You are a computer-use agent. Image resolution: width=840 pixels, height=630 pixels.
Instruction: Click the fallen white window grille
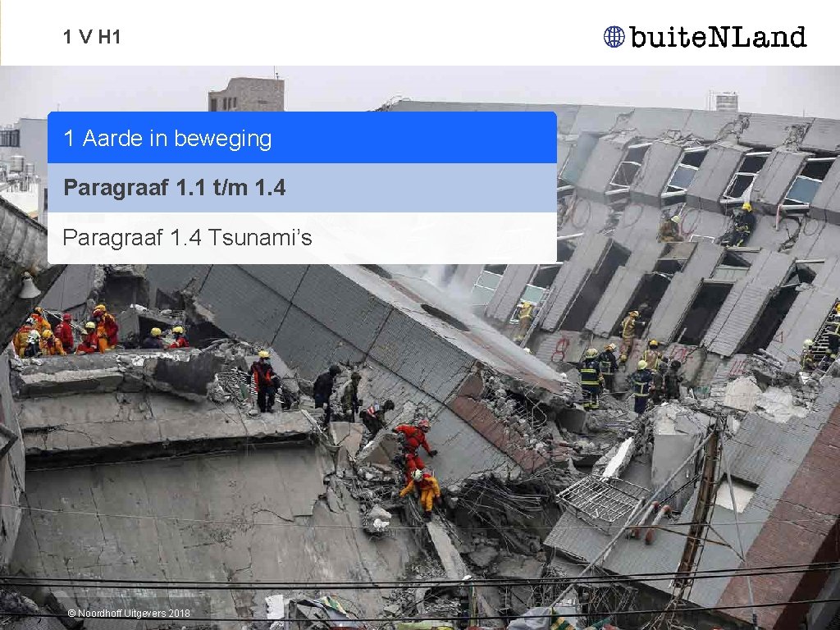click(x=601, y=498)
